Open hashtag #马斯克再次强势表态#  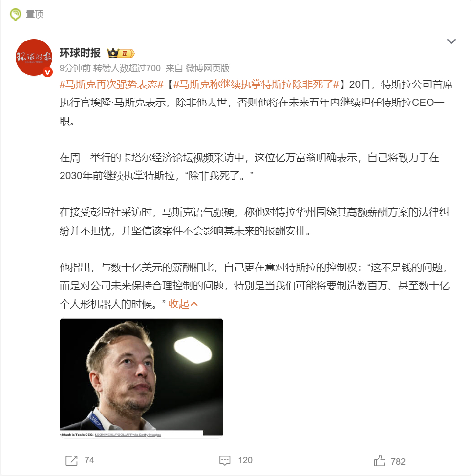(x=111, y=84)
